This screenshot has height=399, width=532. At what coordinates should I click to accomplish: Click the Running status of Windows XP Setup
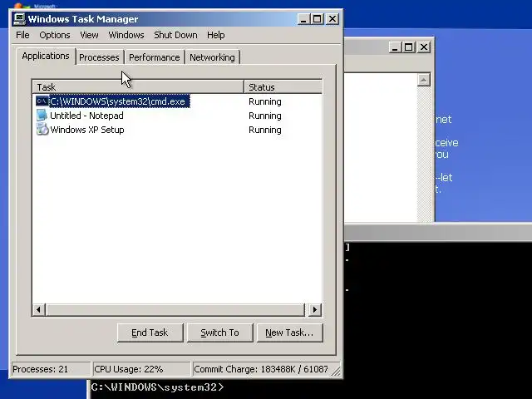[265, 130]
